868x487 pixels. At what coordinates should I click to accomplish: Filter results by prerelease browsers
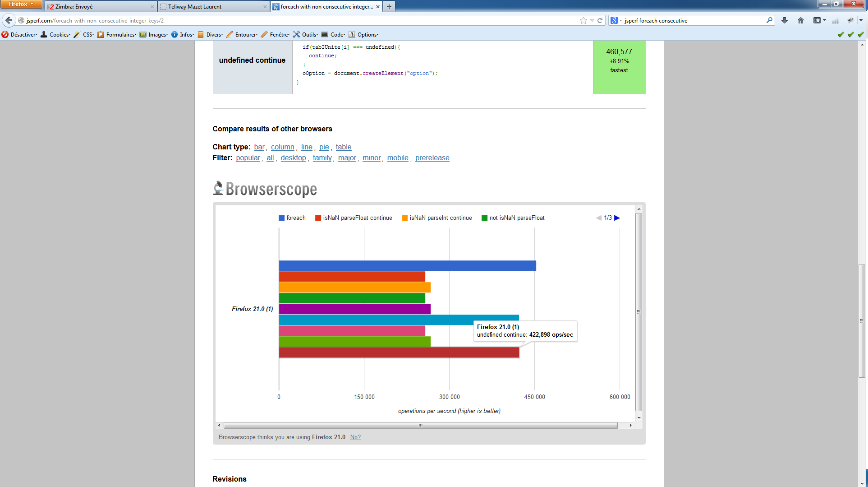[432, 158]
